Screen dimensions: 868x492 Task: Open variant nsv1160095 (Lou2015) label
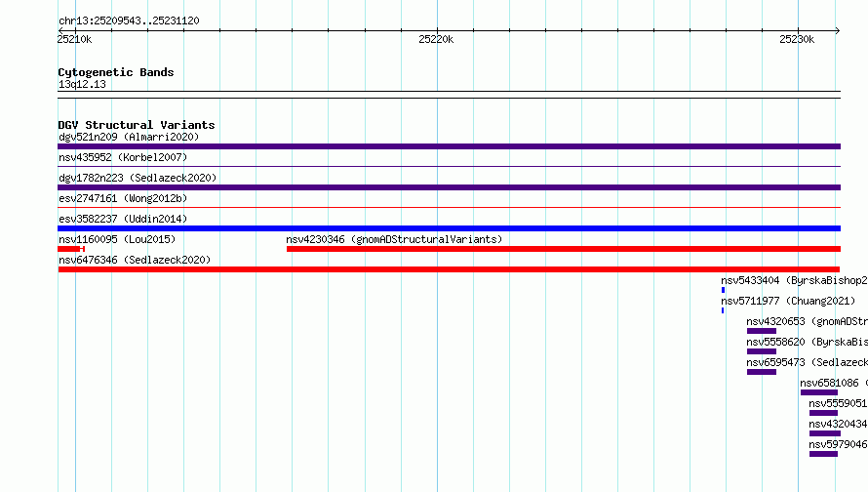point(117,239)
